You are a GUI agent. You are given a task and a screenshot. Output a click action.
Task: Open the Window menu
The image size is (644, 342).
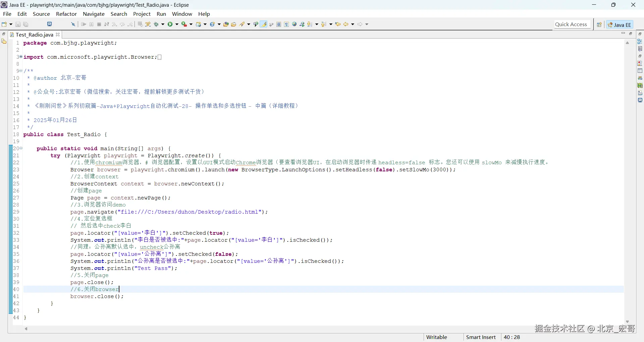[x=182, y=14]
